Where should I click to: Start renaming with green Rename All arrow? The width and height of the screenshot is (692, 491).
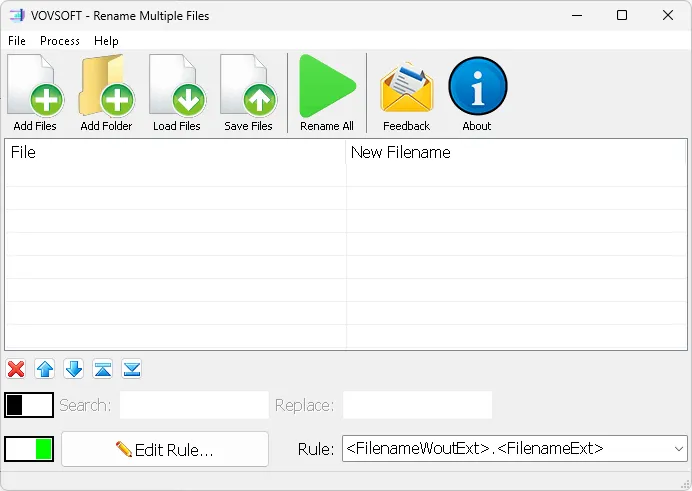(327, 92)
